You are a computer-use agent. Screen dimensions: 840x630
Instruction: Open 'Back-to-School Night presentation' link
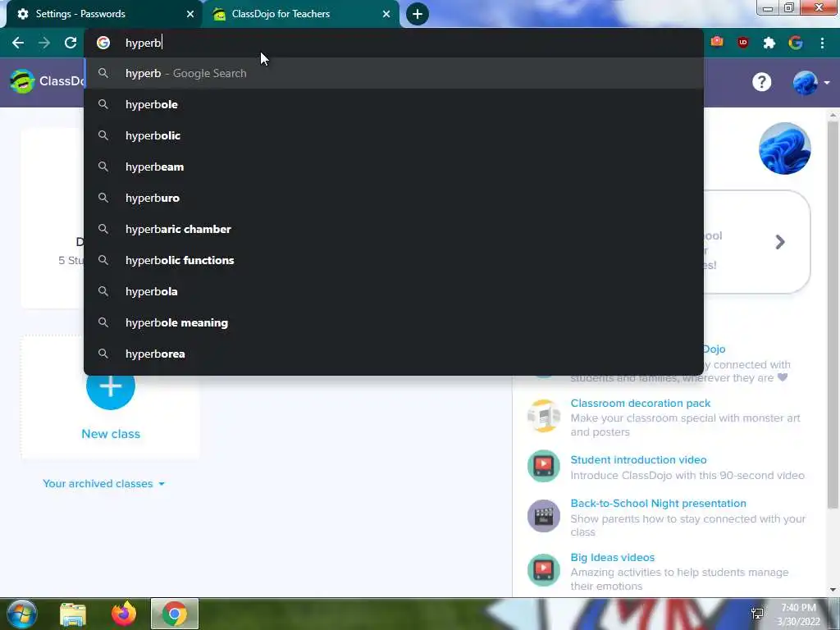point(658,503)
